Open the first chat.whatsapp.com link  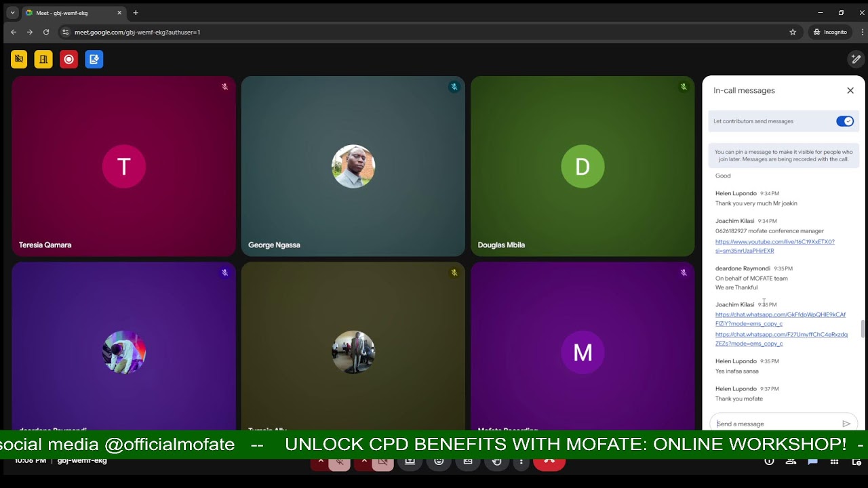(x=781, y=319)
